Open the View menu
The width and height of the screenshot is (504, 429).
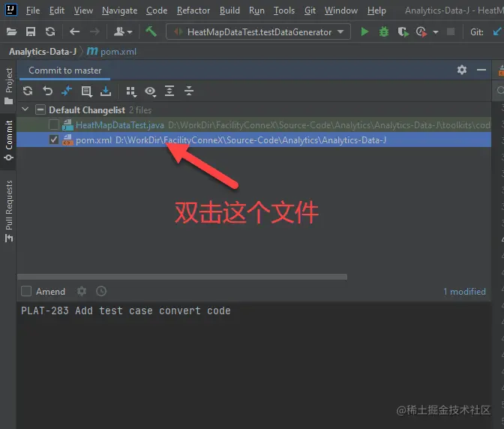(x=83, y=10)
